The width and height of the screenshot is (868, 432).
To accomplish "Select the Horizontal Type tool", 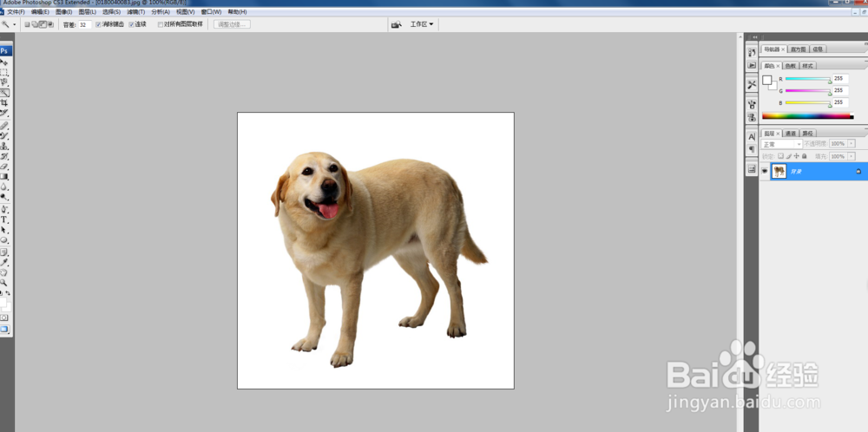I will pyautogui.click(x=4, y=219).
